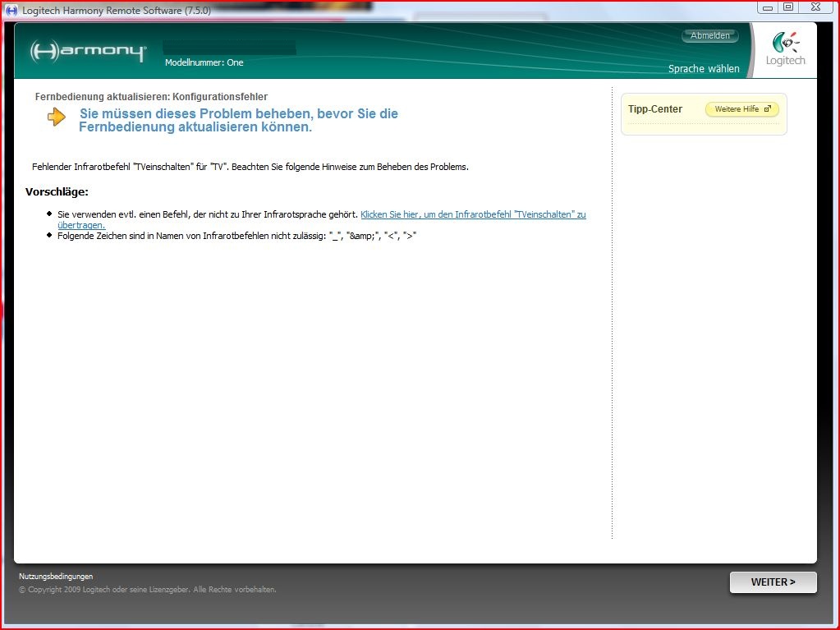The height and width of the screenshot is (630, 840).
Task: Click the Harmony app icon in title bar
Action: (x=11, y=10)
